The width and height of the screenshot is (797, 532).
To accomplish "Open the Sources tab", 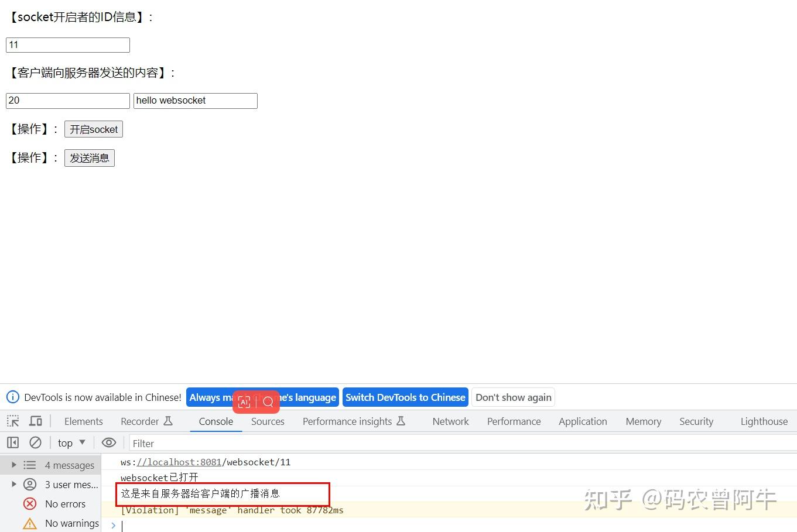I will [x=268, y=421].
